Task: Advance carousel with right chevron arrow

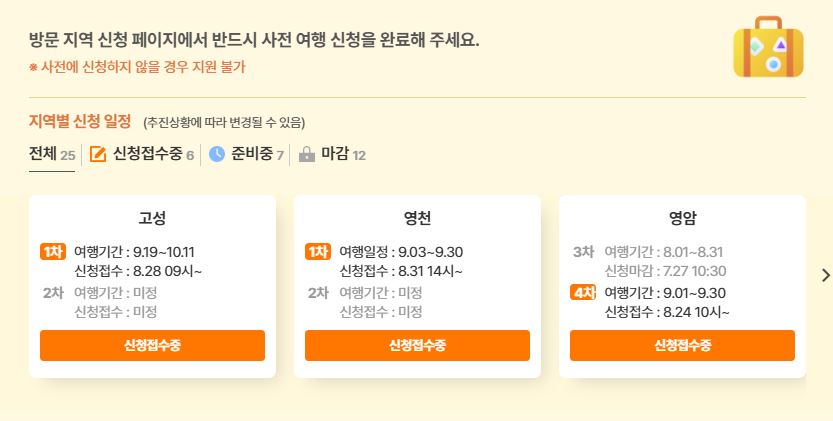Action: 826,275
